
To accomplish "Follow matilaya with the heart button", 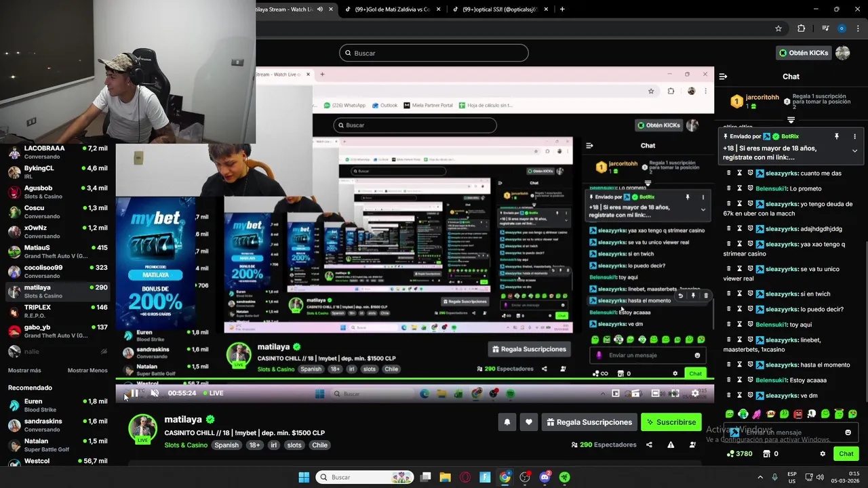I will pyautogui.click(x=529, y=422).
